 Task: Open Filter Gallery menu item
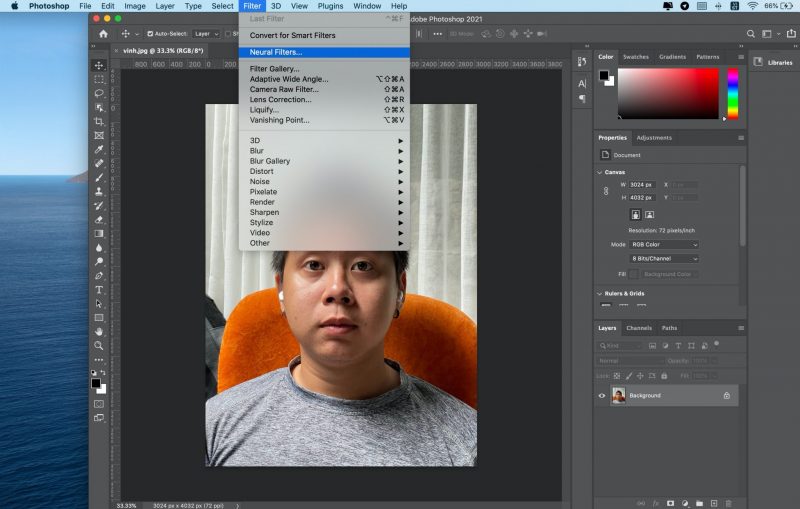click(324, 69)
